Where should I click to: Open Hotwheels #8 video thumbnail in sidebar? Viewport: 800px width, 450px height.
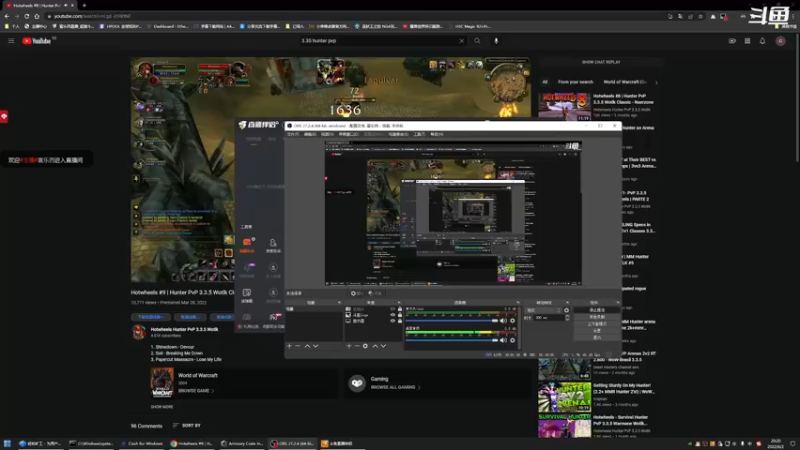[x=564, y=106]
